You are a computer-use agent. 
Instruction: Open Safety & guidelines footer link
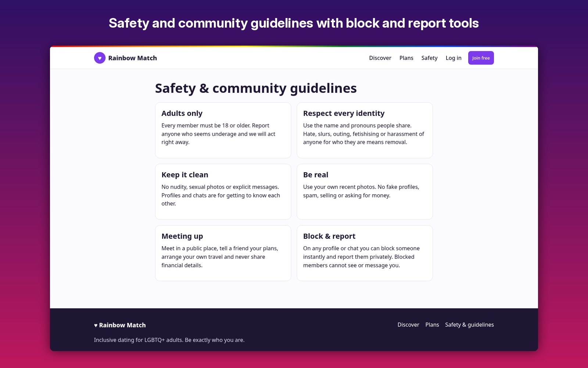469,325
